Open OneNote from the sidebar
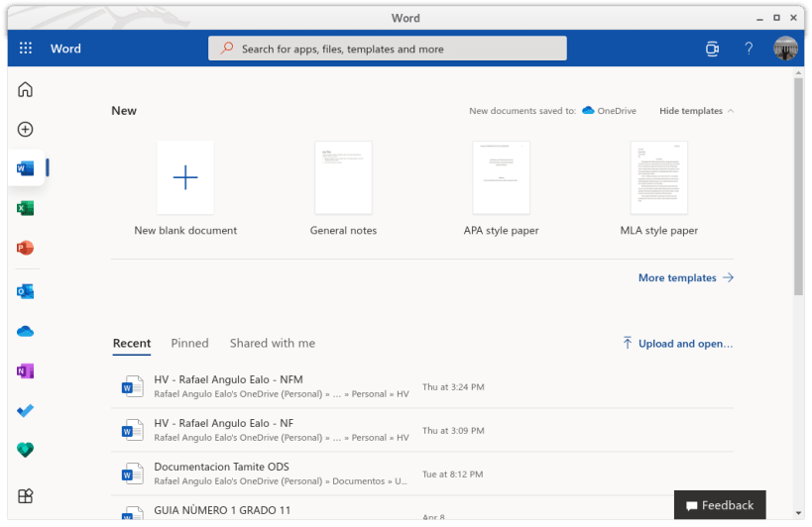The image size is (812, 527). [25, 370]
